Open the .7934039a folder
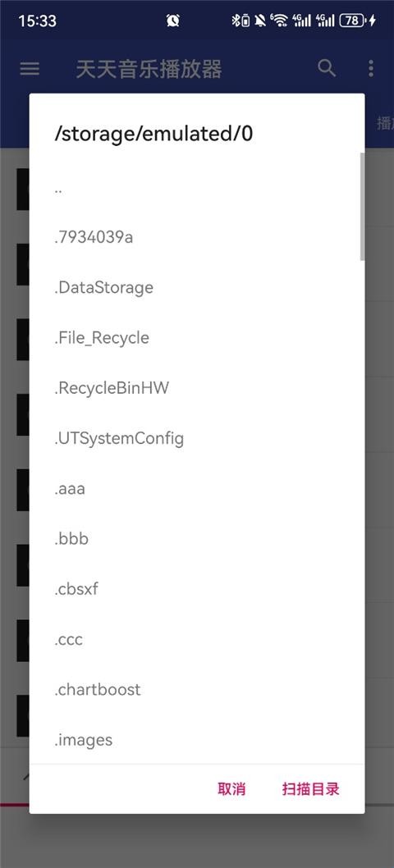Screen dimensions: 394x868 pyautogui.click(x=196, y=237)
